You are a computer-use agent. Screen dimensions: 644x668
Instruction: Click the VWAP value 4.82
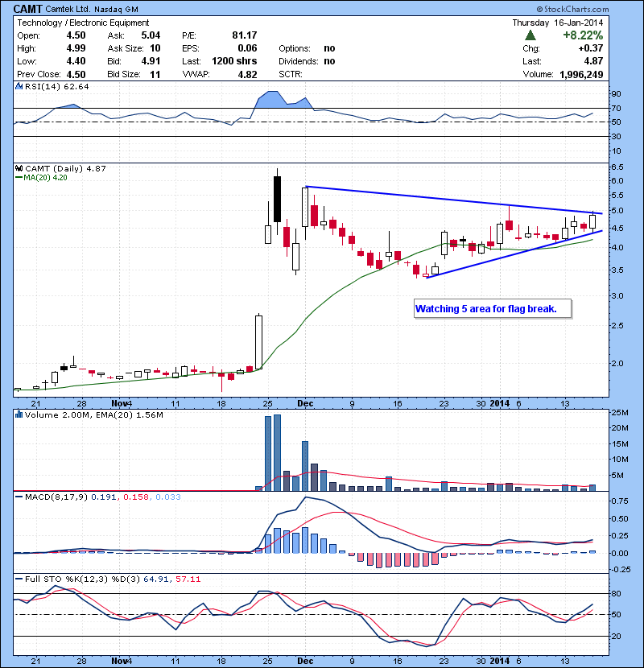tap(248, 75)
